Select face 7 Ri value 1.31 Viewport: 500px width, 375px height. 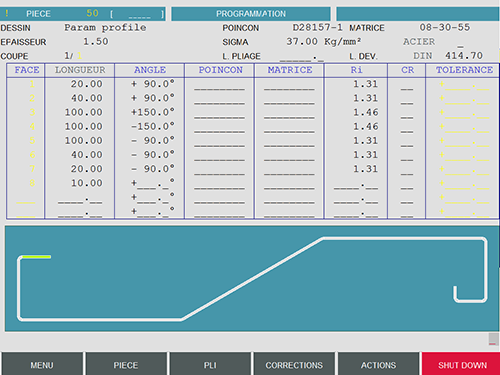point(366,169)
